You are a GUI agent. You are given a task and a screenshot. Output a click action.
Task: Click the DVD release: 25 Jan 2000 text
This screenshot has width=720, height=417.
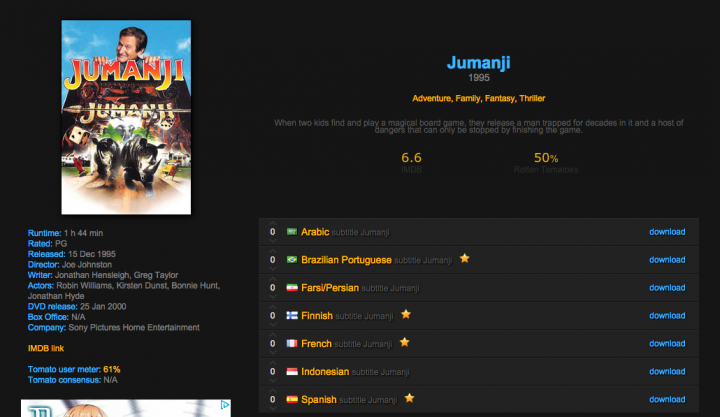(77, 306)
